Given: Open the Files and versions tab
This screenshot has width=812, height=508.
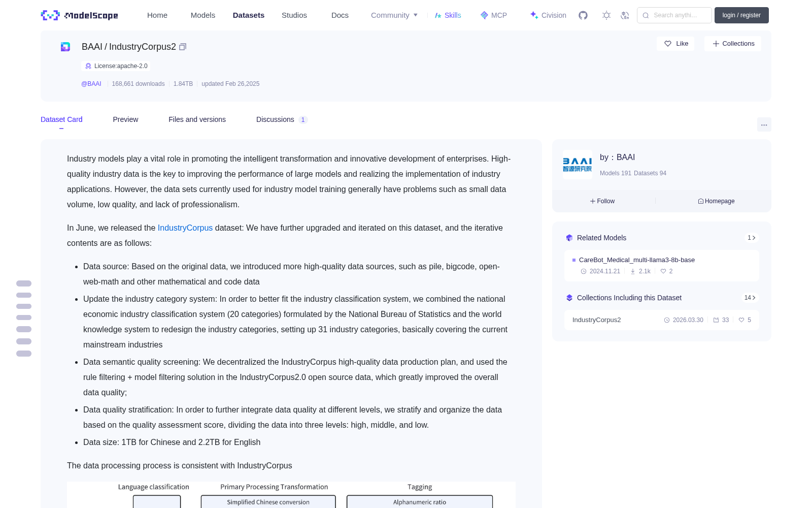Looking at the screenshot, I should [197, 119].
